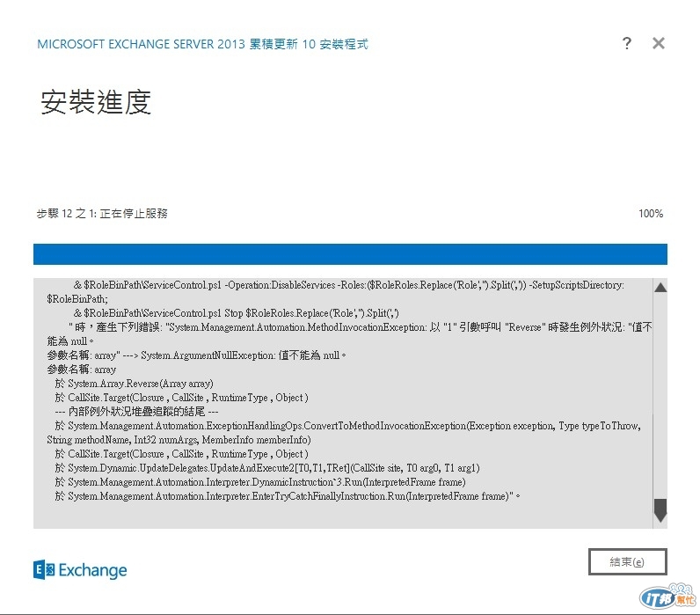Click the System.ArgumentNullException message line
This screenshot has height=615, width=700.
tap(196, 355)
